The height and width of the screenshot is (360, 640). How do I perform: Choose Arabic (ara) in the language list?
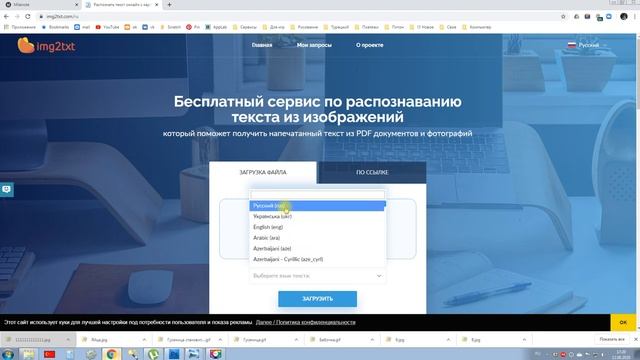pos(317,238)
